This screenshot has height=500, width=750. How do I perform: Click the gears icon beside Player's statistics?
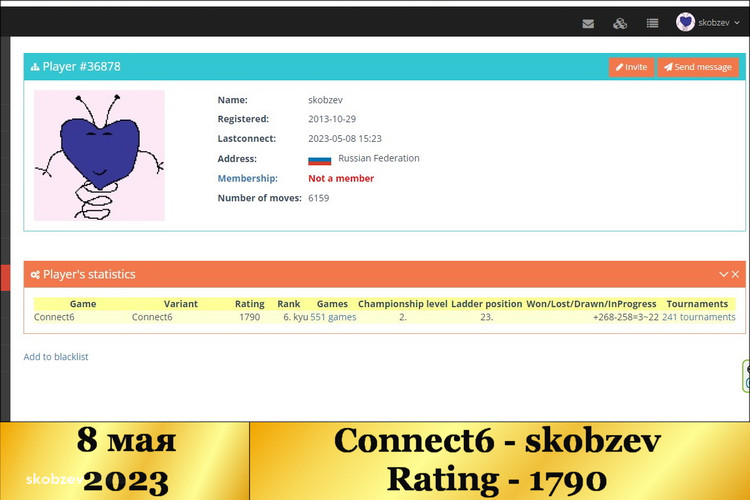pos(35,275)
